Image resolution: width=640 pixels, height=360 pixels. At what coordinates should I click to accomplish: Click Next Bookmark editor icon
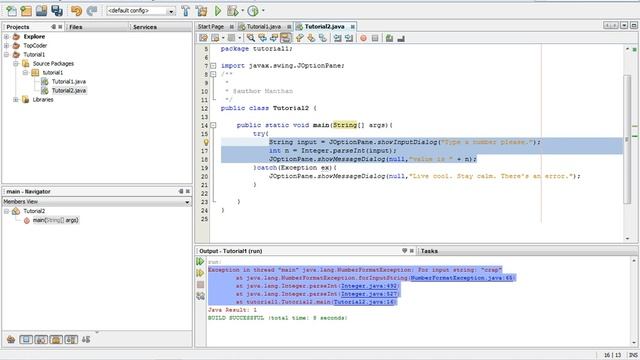click(311, 38)
